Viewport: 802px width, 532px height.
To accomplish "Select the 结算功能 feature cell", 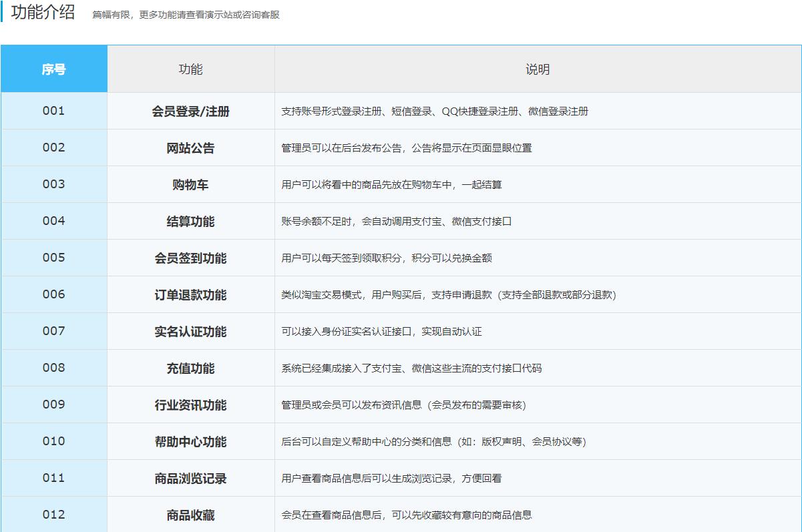I will pos(191,221).
